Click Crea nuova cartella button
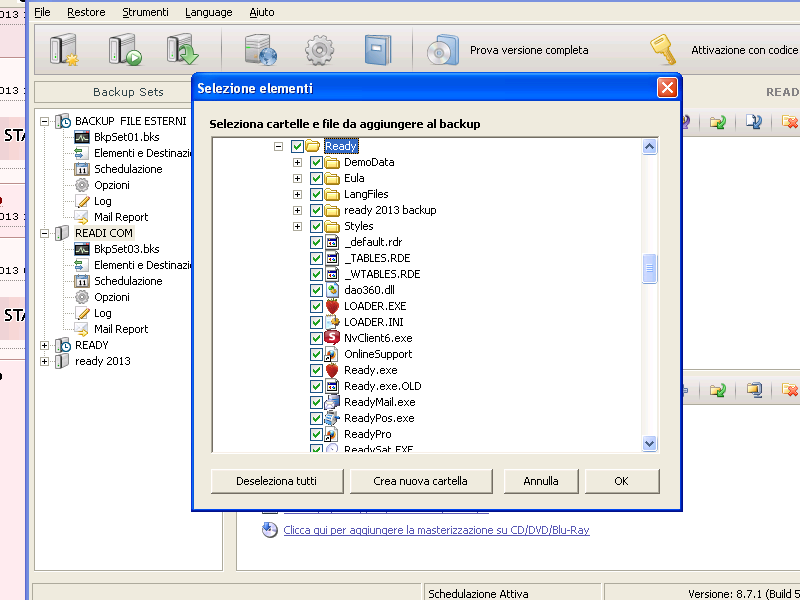The image size is (800, 600). click(x=420, y=481)
